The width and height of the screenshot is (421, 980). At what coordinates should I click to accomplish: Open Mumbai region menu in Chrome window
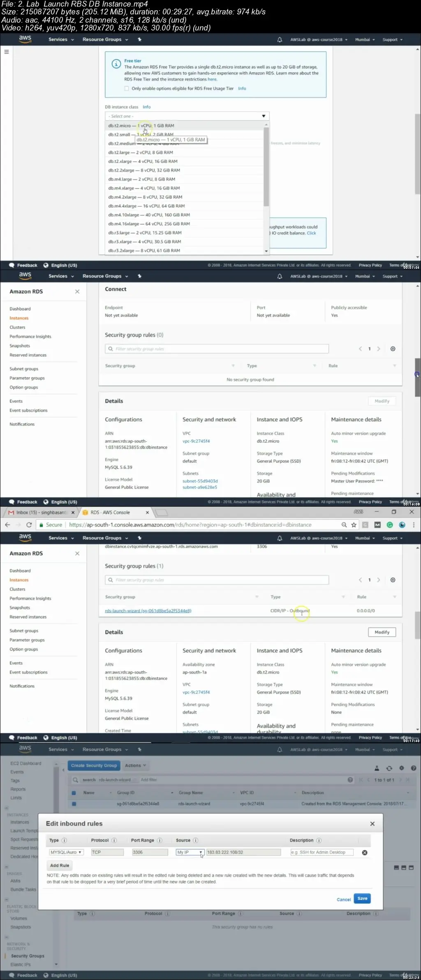tap(365, 538)
